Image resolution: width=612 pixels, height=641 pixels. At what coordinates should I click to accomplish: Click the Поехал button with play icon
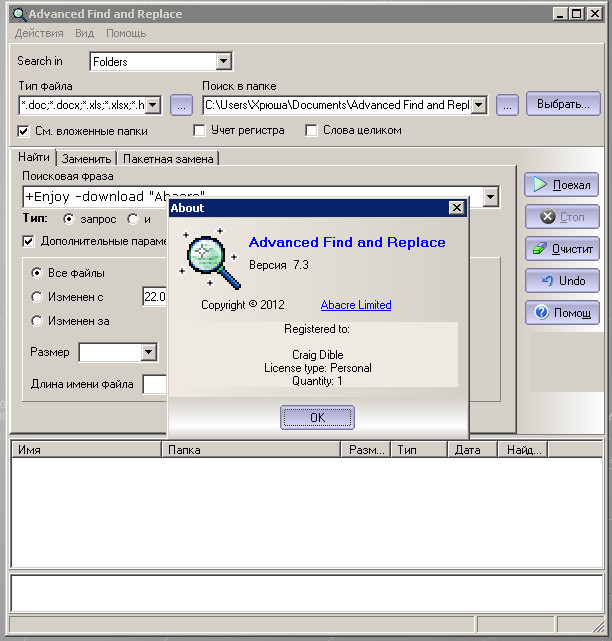[562, 185]
